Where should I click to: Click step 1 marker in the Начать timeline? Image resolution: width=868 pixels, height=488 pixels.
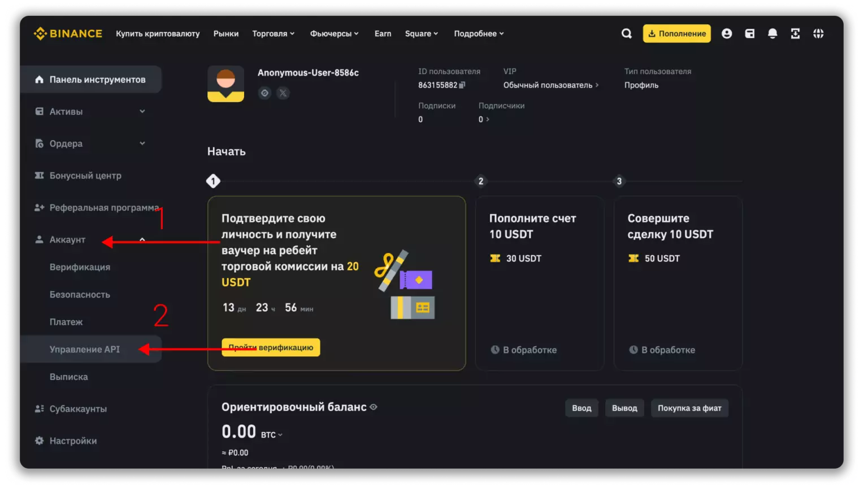point(213,181)
